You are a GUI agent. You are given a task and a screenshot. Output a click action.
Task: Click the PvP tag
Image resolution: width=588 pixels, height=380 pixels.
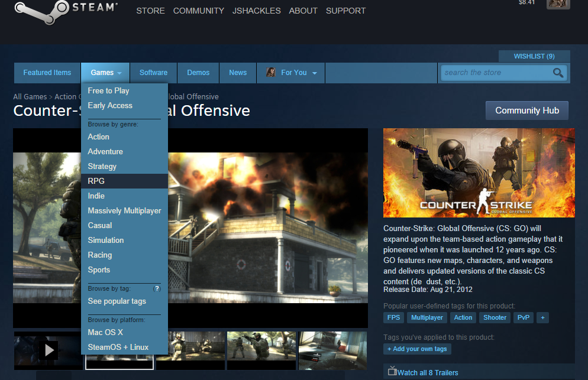(x=524, y=317)
